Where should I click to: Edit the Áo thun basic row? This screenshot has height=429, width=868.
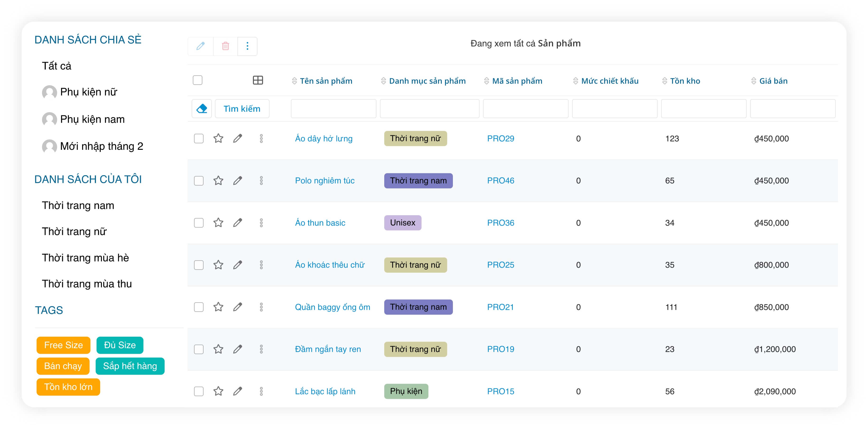237,223
